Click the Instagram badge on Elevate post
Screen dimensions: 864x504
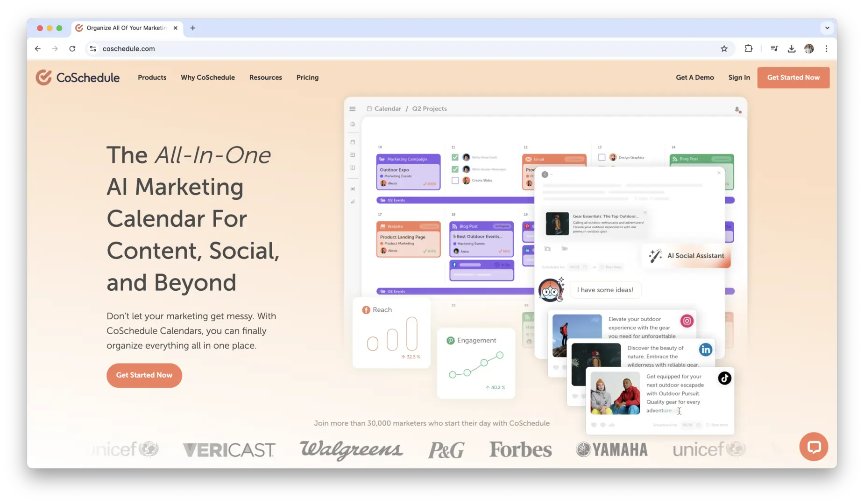pyautogui.click(x=687, y=321)
